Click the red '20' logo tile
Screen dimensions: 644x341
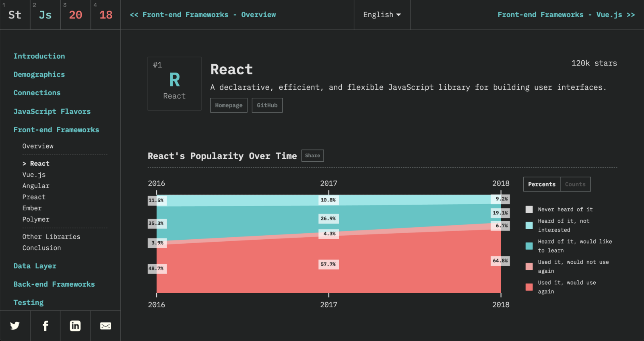76,15
